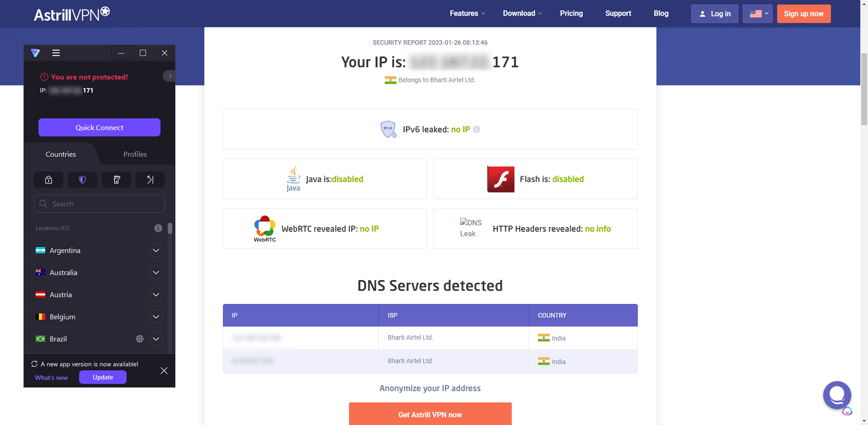Click the Java logo icon
868x425 pixels.
click(x=293, y=179)
